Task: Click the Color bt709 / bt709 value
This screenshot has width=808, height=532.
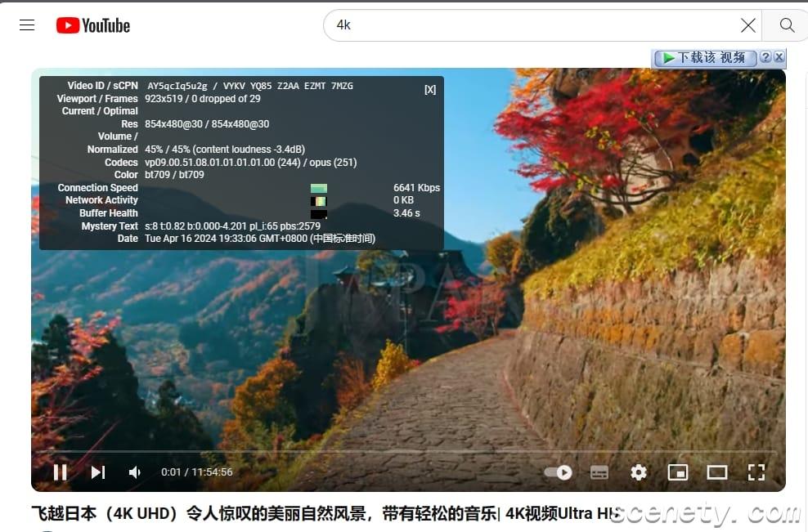Action: (x=174, y=175)
